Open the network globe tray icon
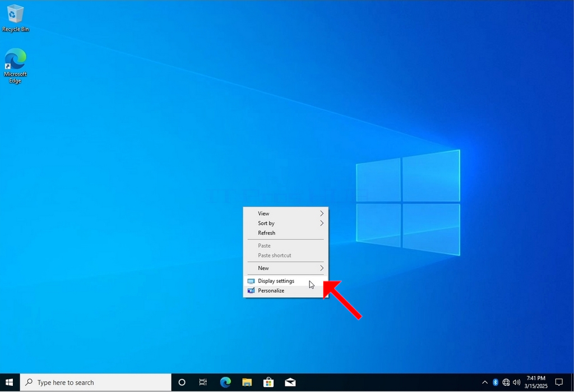Viewport: 574px width, 392px height. click(x=506, y=382)
